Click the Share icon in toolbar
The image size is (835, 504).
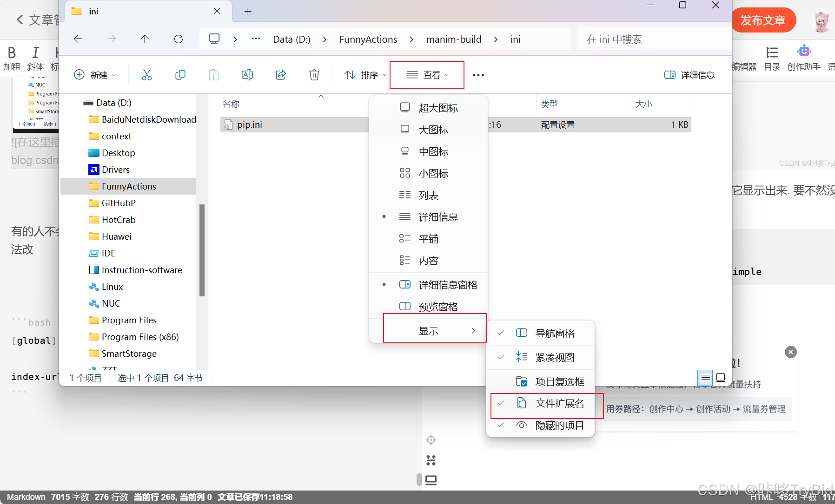(x=281, y=75)
